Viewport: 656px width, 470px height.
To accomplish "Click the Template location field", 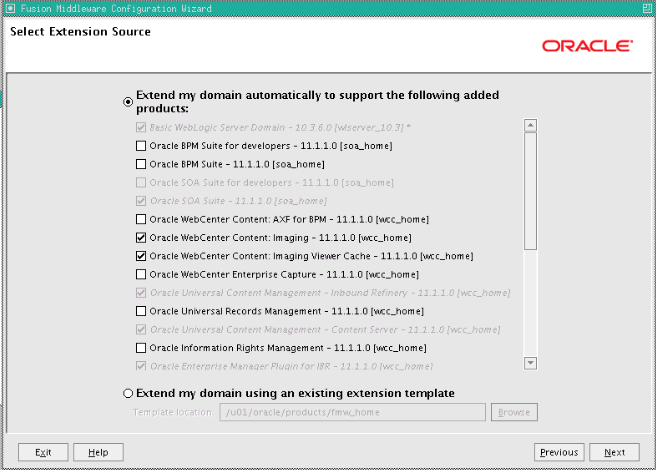I will pyautogui.click(x=352, y=412).
